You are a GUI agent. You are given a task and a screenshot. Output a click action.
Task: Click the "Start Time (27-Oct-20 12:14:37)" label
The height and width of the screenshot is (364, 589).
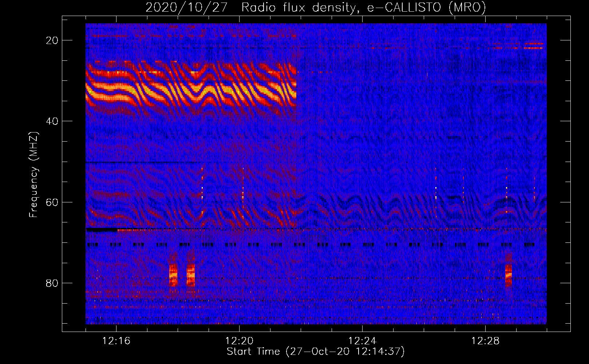tap(316, 351)
